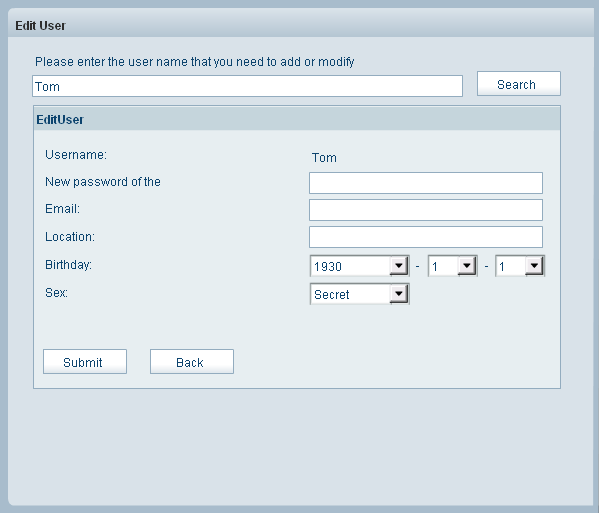Click the user name search text field
This screenshot has height=513, width=599.
(247, 86)
